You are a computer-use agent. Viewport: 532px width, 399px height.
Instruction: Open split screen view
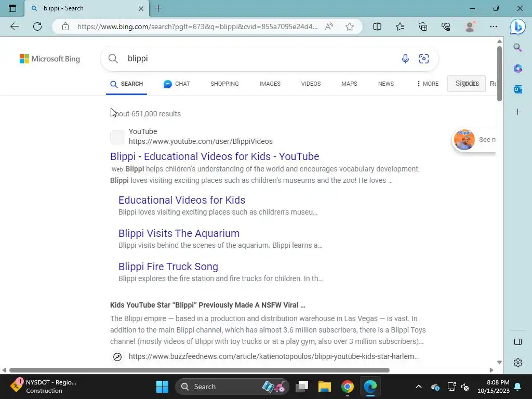click(x=377, y=26)
